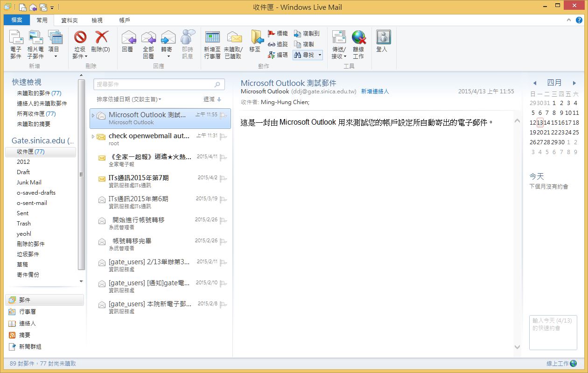Reply to the selected message
Viewport: 588px width, 373px height.
click(x=128, y=41)
